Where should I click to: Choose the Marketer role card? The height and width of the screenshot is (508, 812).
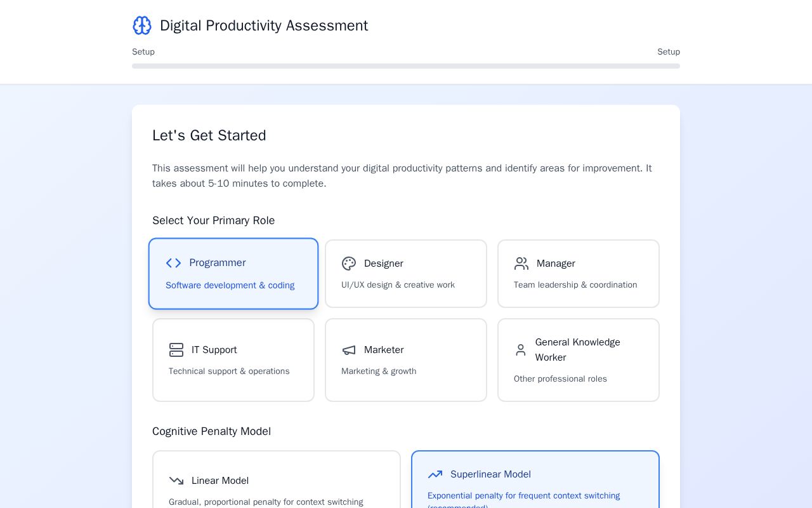406,360
